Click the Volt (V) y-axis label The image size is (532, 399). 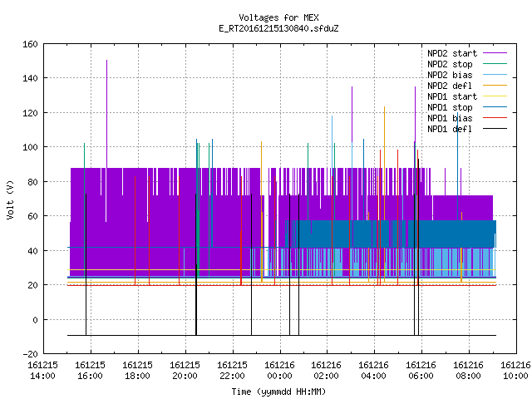[10, 199]
